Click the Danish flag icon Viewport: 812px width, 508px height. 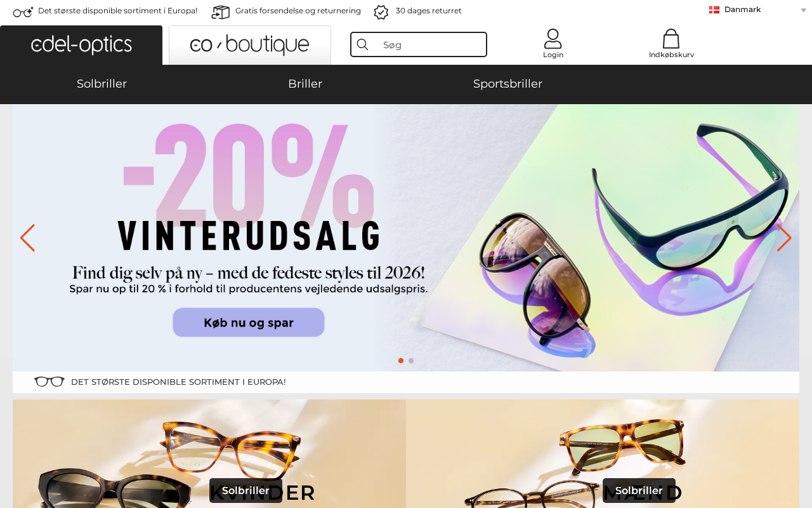[714, 10]
